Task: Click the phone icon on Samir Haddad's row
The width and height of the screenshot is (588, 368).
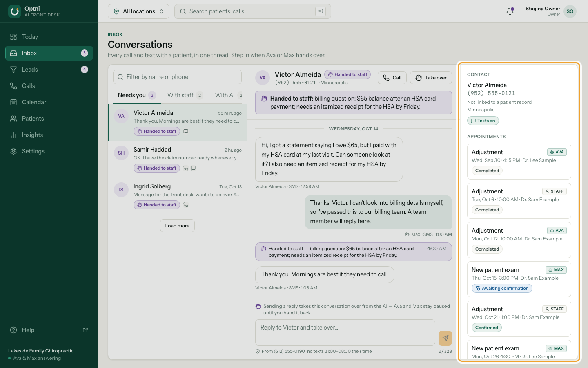Action: 186,168
